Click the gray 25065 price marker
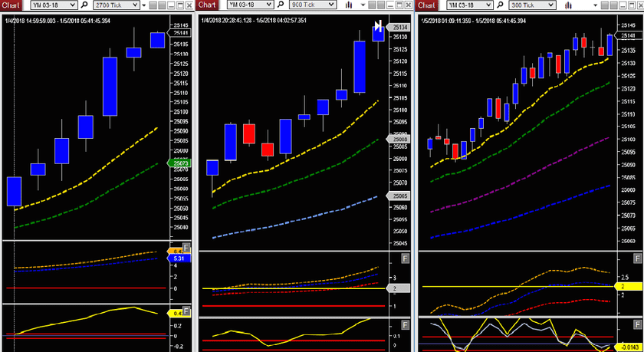 pos(398,196)
